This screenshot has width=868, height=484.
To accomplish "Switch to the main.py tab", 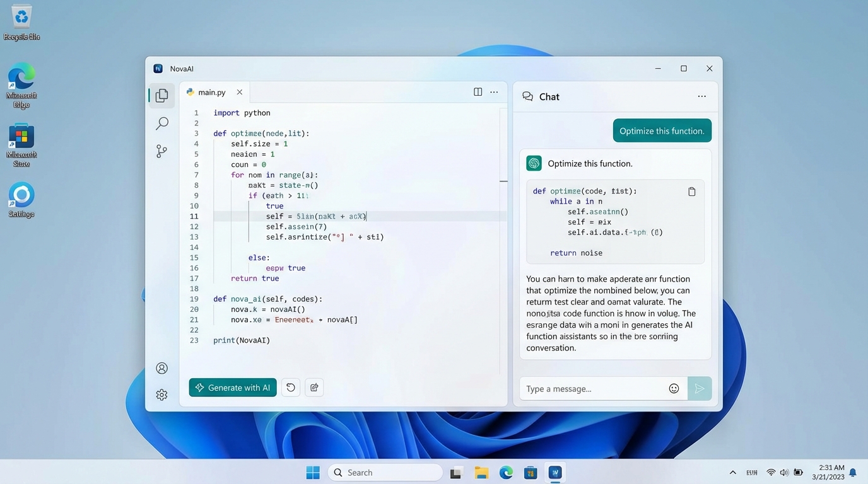I will (x=210, y=92).
